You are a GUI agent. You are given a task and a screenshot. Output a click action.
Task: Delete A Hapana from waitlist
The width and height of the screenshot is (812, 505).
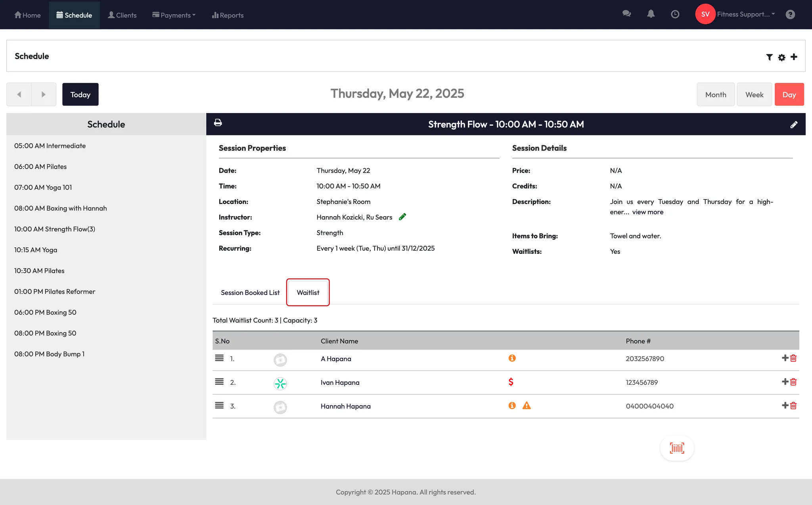tap(793, 358)
